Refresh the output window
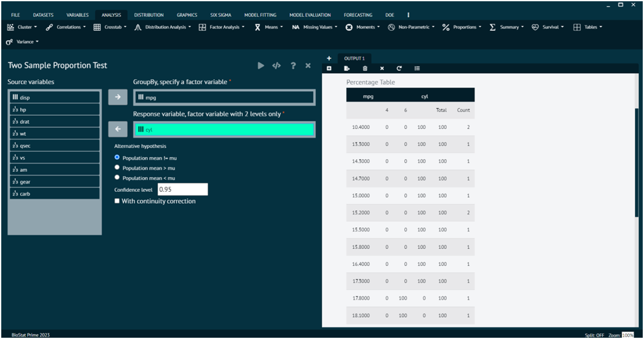Screen dimensions: 644x339 [x=399, y=68]
